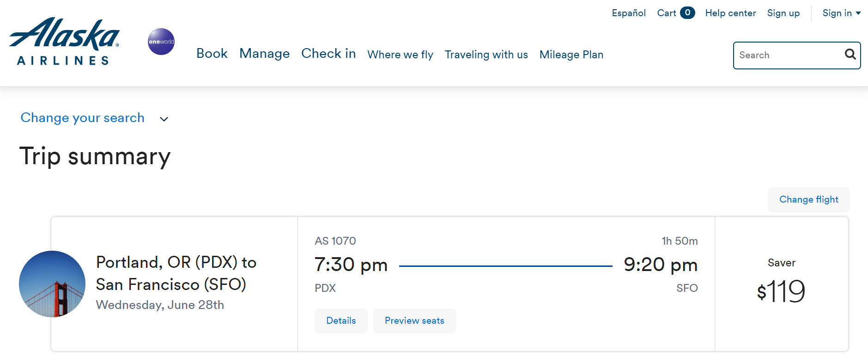This screenshot has height=364, width=868.
Task: Open the Cart showing 0 items
Action: 675,13
